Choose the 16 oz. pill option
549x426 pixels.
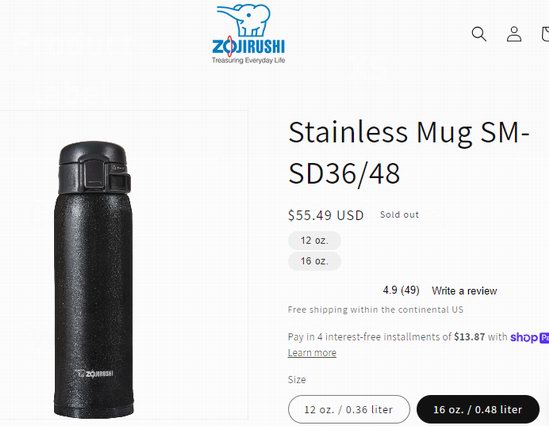(x=314, y=261)
